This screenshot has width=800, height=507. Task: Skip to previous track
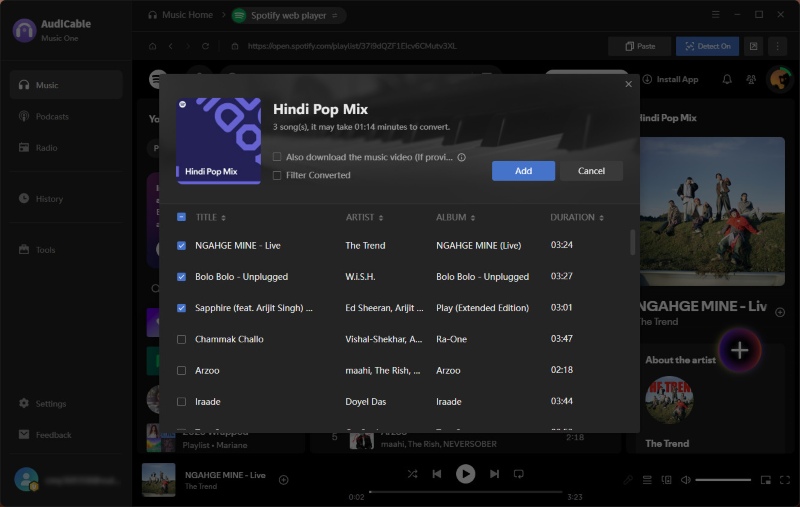[x=437, y=474]
